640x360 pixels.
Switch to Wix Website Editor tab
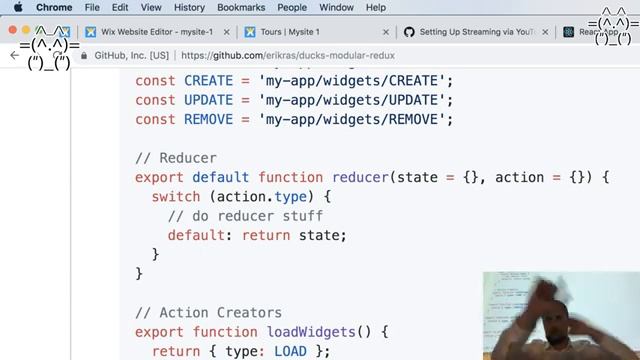pyautogui.click(x=157, y=32)
